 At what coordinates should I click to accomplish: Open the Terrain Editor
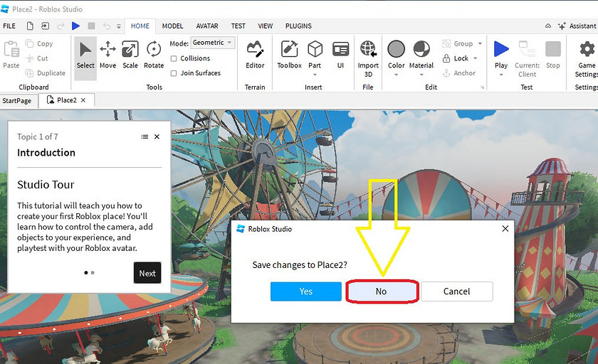click(255, 55)
